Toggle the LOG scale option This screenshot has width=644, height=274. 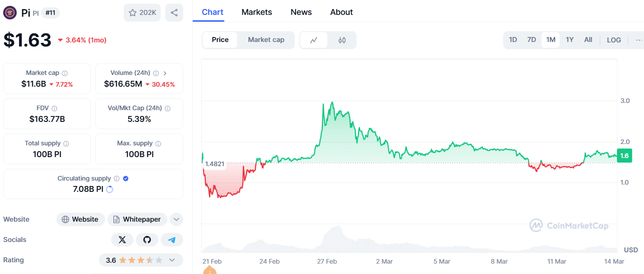614,40
